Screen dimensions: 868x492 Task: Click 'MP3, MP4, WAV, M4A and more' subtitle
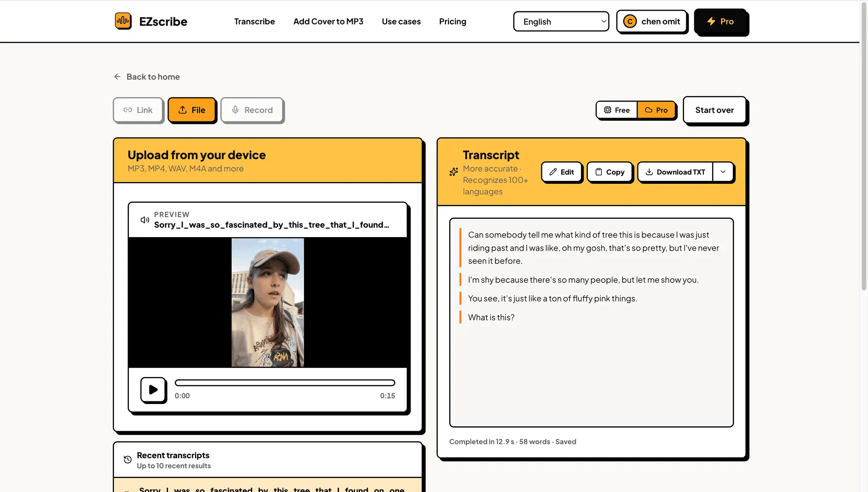coord(186,169)
